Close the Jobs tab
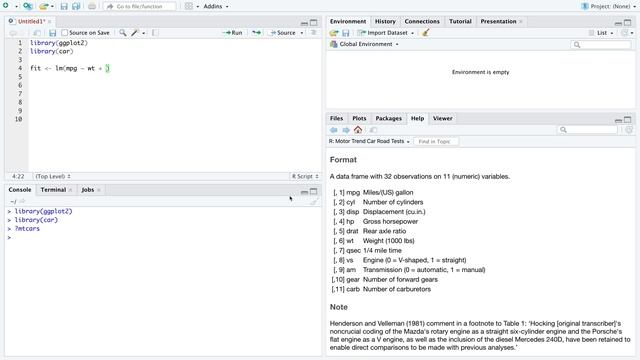 click(99, 190)
